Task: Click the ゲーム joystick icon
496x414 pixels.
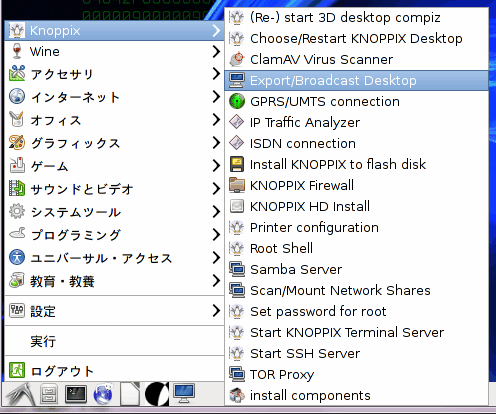Action: [17, 165]
